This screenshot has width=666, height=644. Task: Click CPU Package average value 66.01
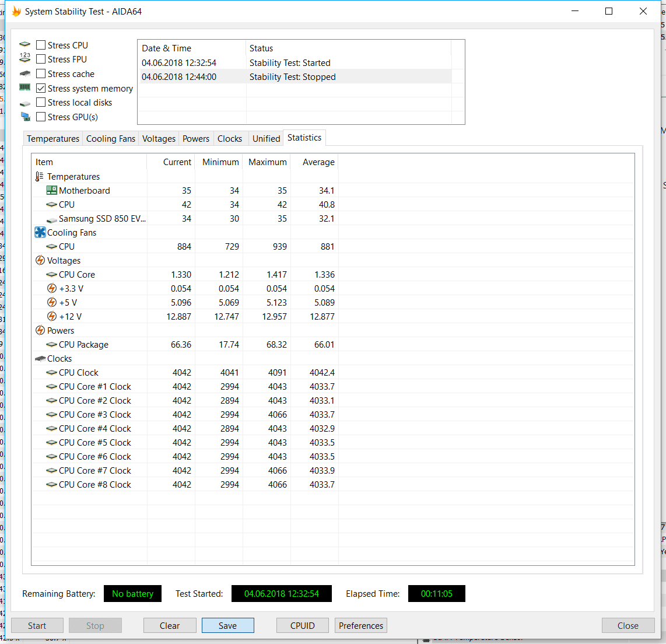[x=324, y=345]
